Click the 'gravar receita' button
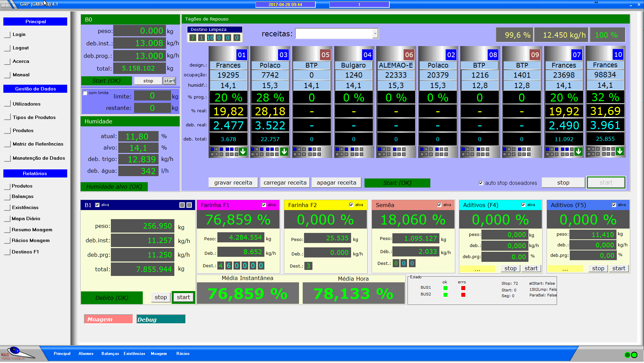This screenshot has width=644, height=363. pos(233,183)
